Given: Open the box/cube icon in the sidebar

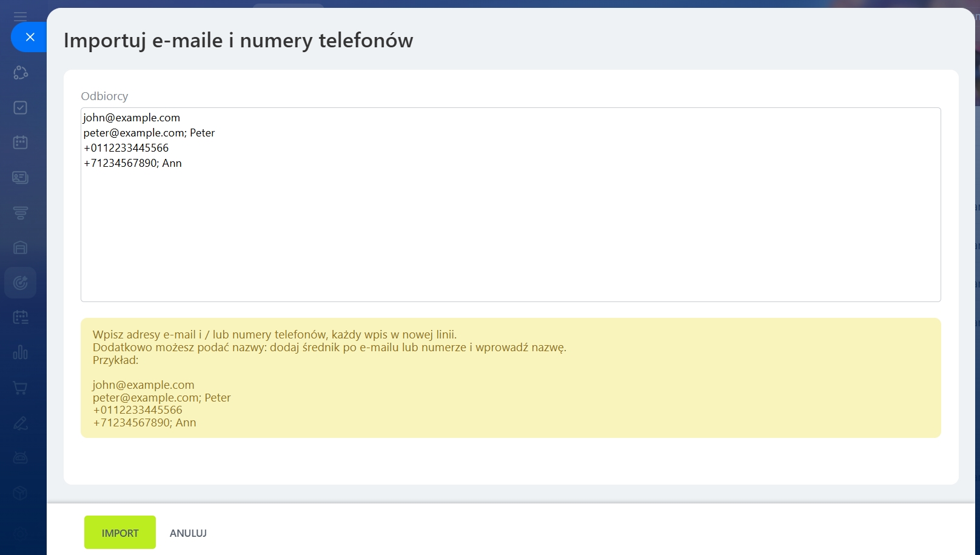Looking at the screenshot, I should coord(20,493).
